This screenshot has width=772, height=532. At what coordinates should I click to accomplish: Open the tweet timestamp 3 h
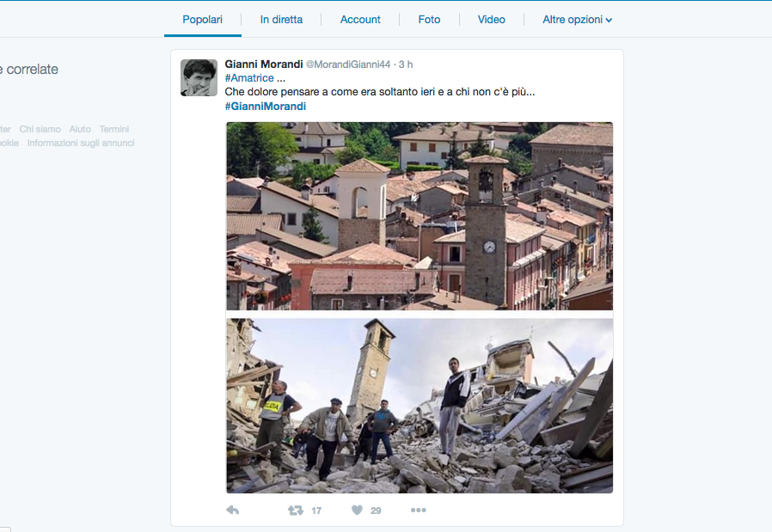(x=405, y=63)
